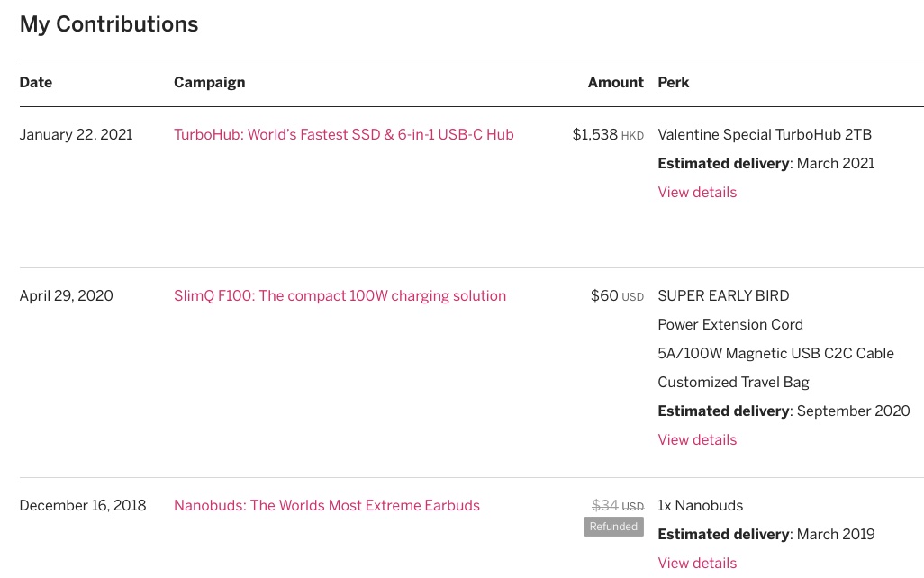
Task: Click "Estimated delivery: September 2020" text
Action: (784, 411)
